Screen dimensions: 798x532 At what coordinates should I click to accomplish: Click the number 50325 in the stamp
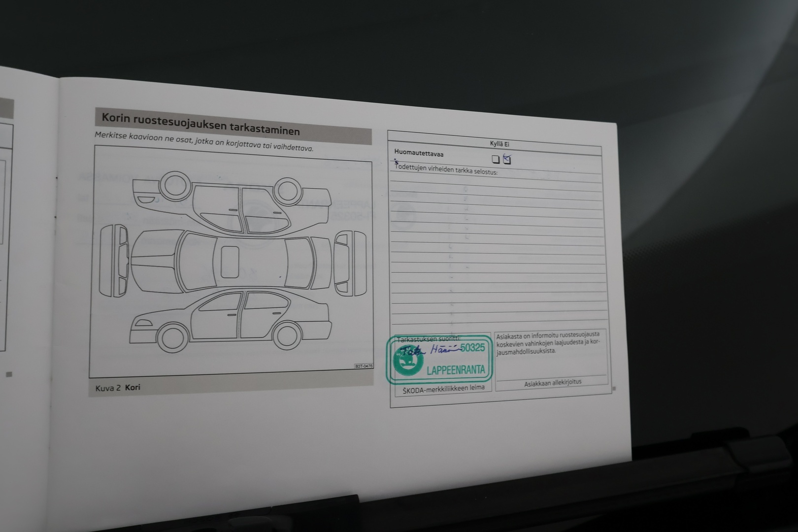(x=472, y=348)
